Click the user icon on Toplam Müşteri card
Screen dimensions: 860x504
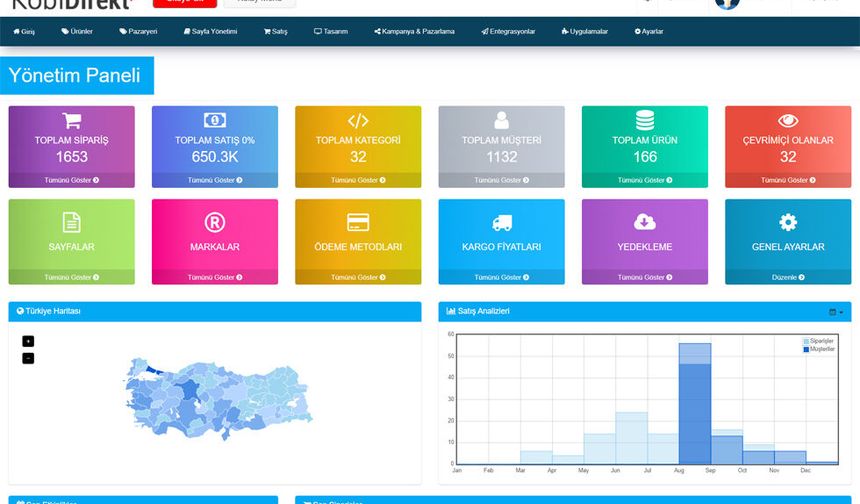(501, 120)
